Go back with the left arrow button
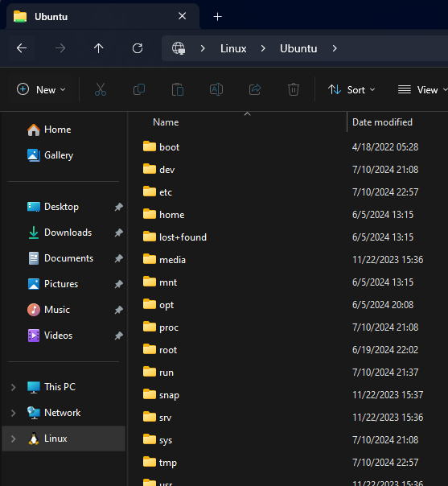 (x=22, y=48)
